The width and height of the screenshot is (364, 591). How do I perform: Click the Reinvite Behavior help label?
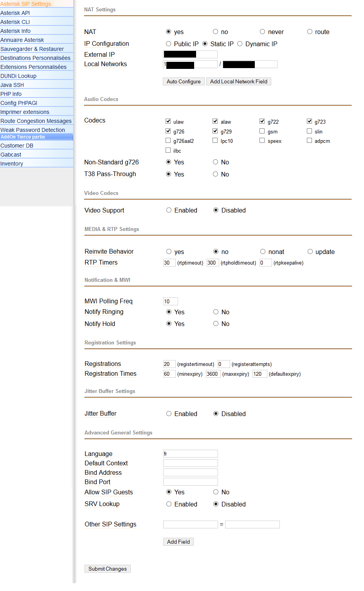[x=109, y=252]
